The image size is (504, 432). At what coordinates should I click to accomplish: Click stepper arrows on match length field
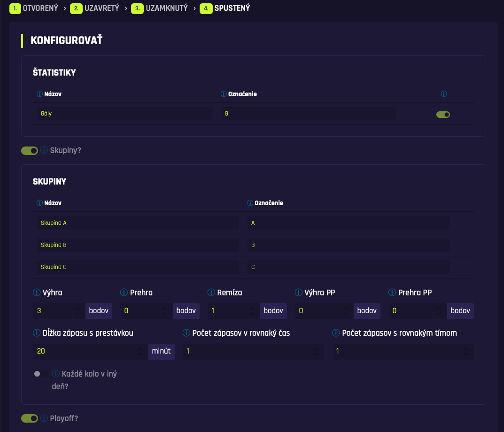click(140, 351)
